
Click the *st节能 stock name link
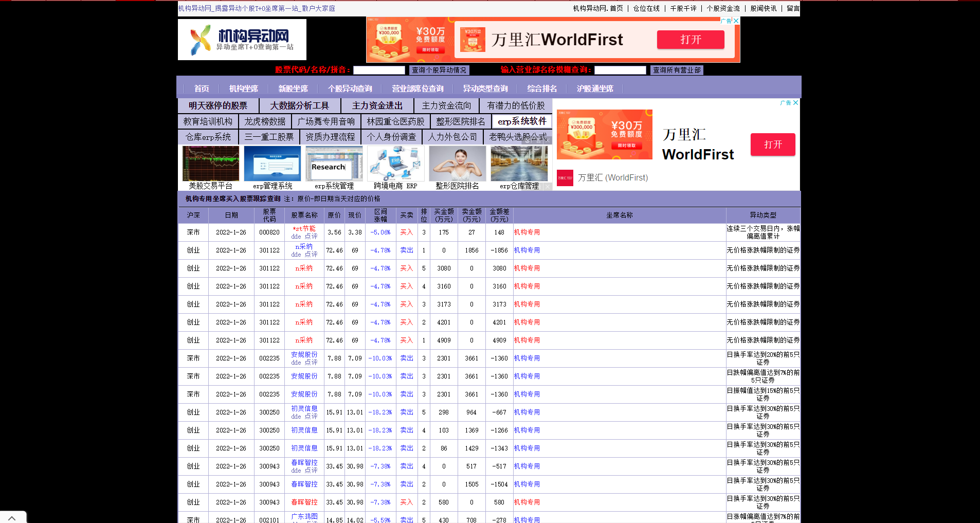[304, 228]
